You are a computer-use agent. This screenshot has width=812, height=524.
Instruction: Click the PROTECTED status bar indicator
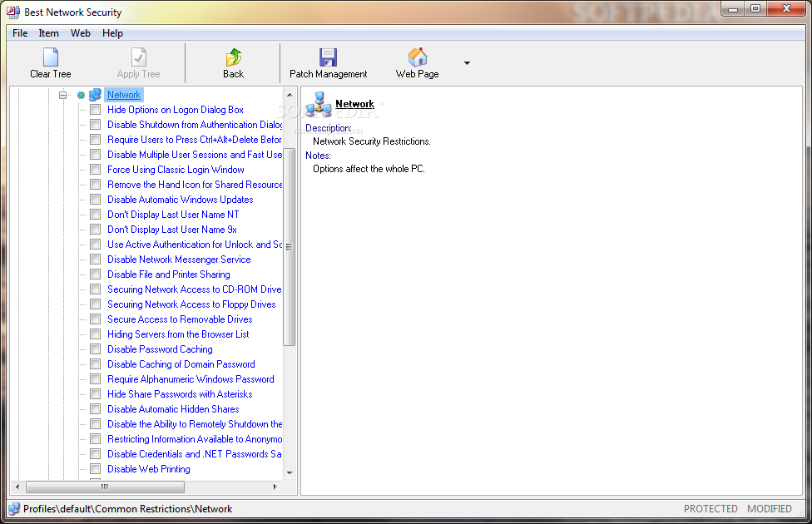pos(710,509)
